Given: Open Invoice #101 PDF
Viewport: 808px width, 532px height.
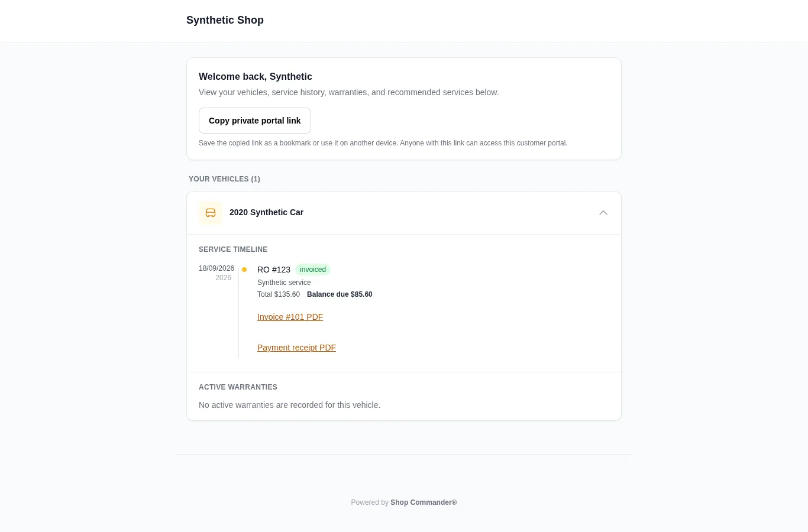Looking at the screenshot, I should 290,317.
